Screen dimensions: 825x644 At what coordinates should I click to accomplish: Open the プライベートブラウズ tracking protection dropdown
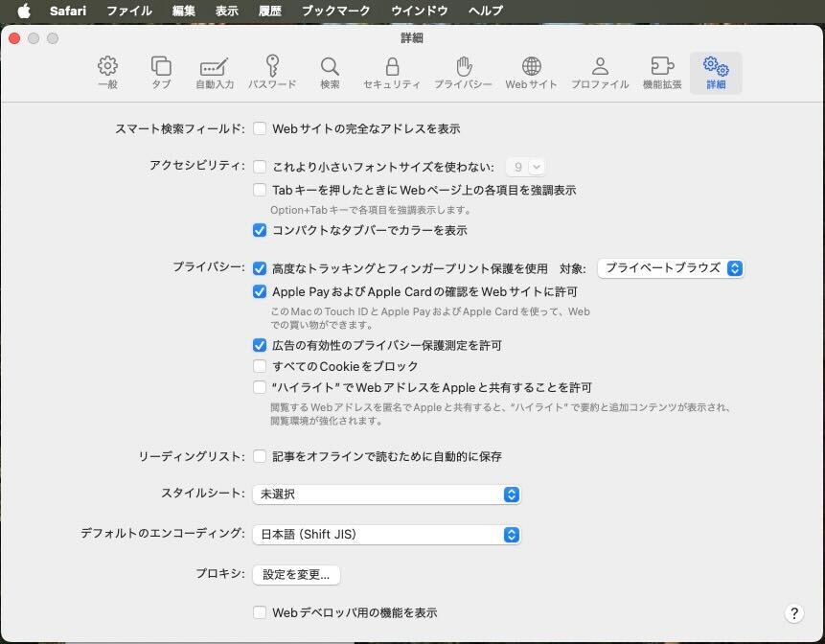671,268
